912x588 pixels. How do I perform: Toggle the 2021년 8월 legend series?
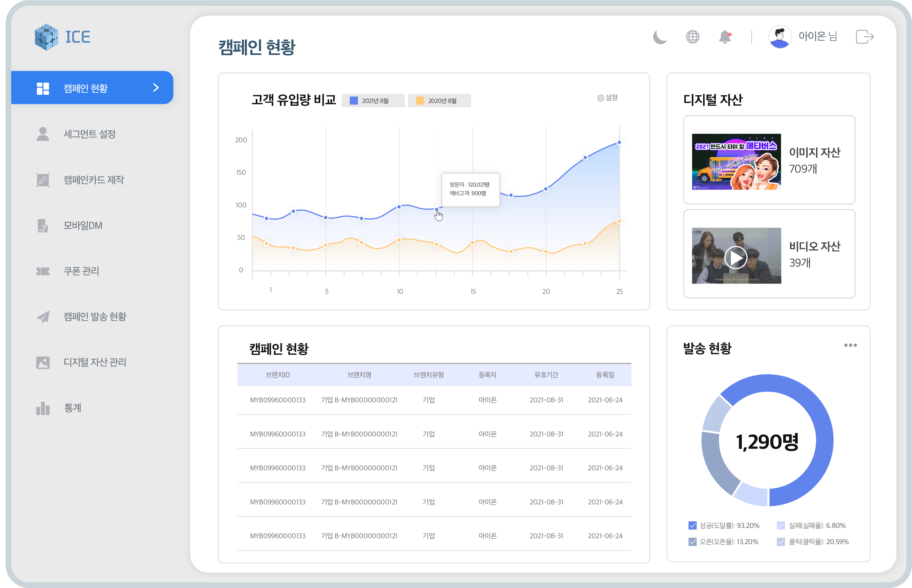[373, 101]
